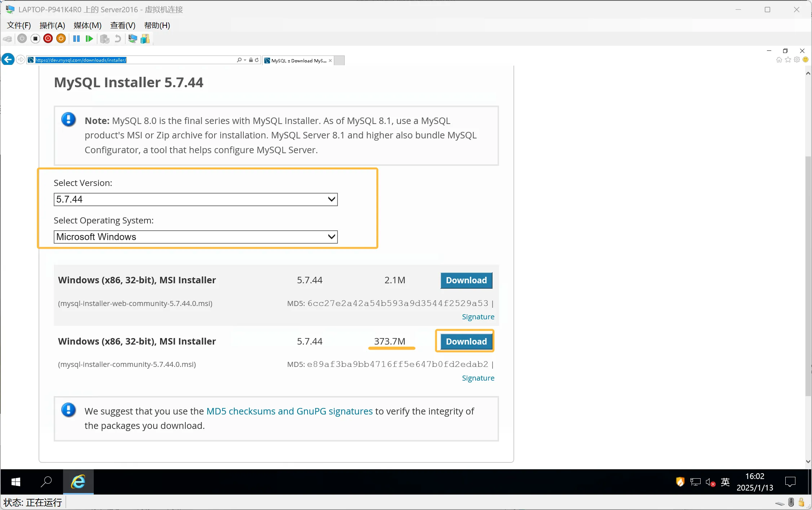Click the Windows Defender shield tray icon
The height and width of the screenshot is (510, 812).
click(680, 482)
